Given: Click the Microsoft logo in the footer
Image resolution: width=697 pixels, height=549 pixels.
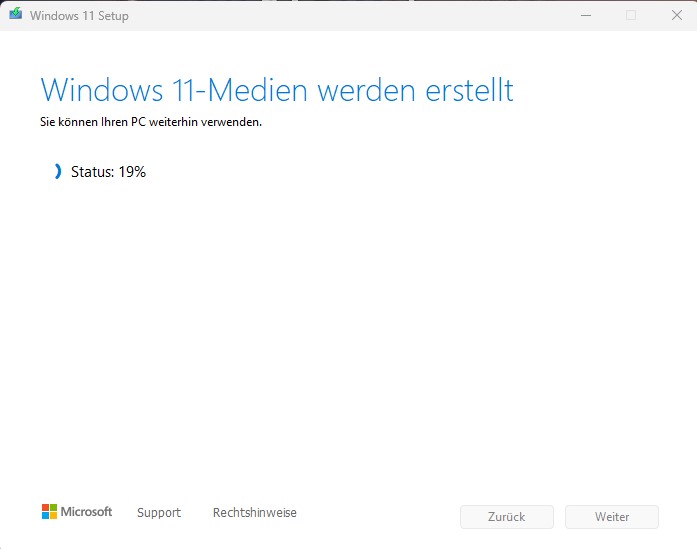Looking at the screenshot, I should (x=77, y=512).
